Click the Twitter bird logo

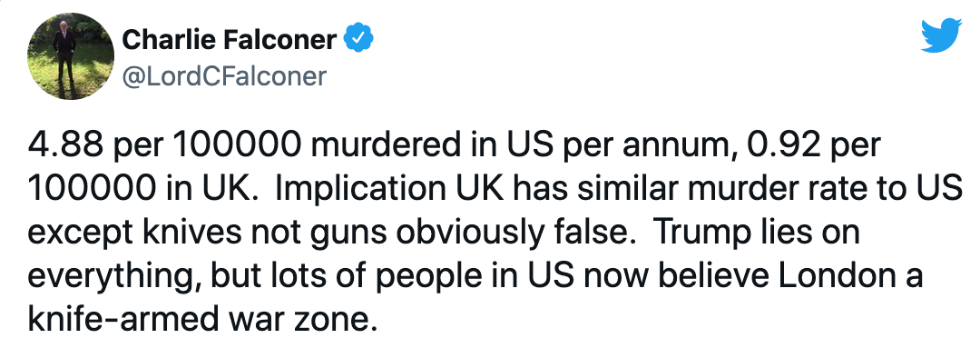click(941, 35)
